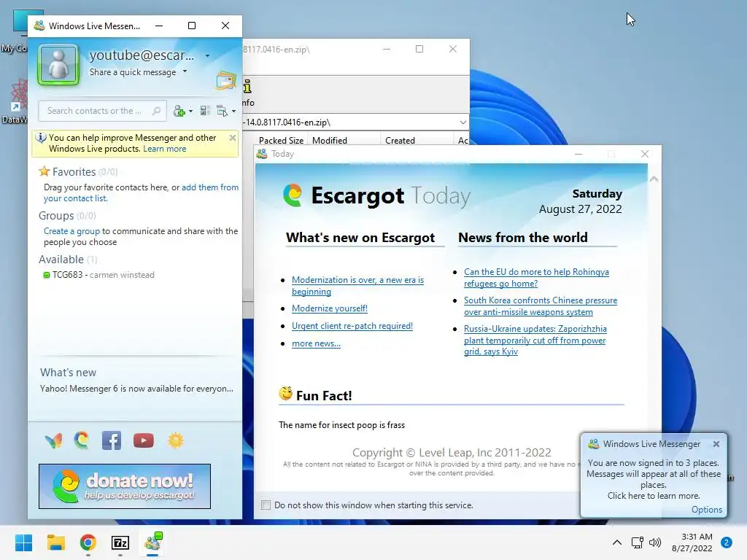Open the Modernize yourself! link
Viewport: 747px width, 560px height.
pos(330,308)
